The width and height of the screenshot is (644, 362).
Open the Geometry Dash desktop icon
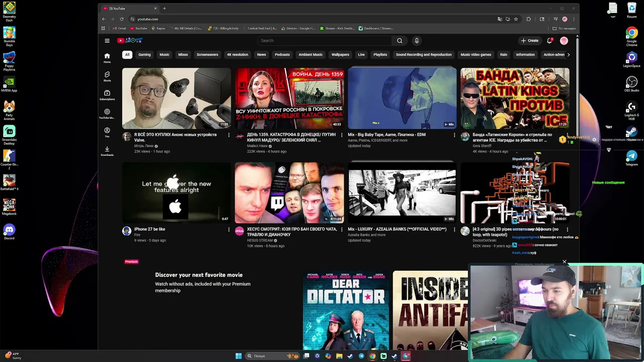(x=9, y=12)
